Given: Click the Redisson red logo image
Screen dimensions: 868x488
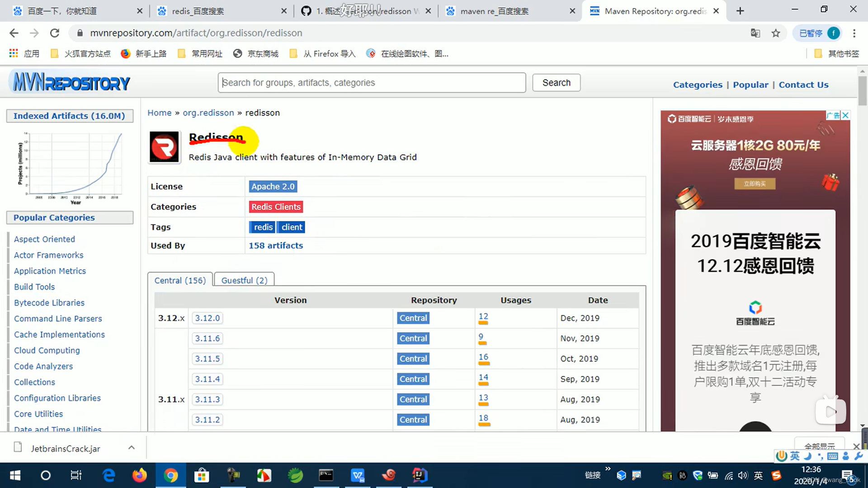Looking at the screenshot, I should tap(164, 147).
